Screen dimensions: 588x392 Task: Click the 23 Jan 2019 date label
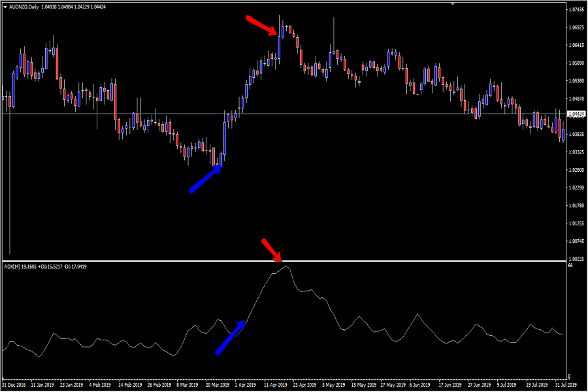(72, 385)
